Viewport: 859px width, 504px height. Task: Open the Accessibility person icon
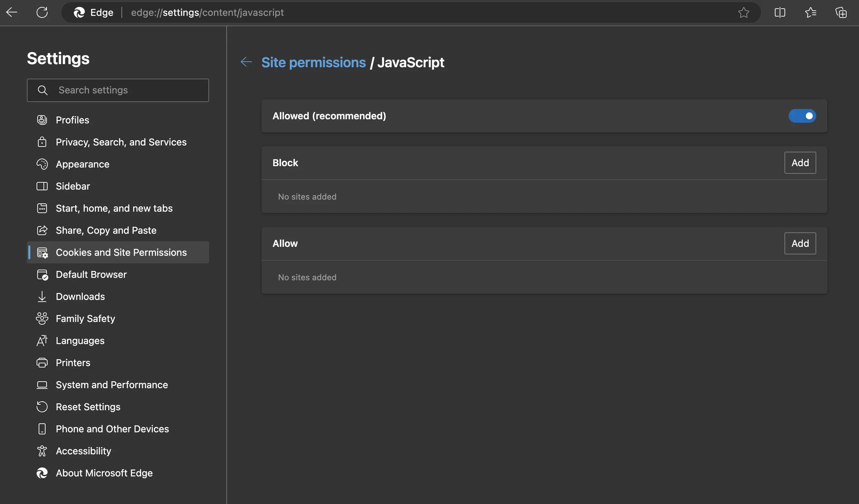click(42, 451)
